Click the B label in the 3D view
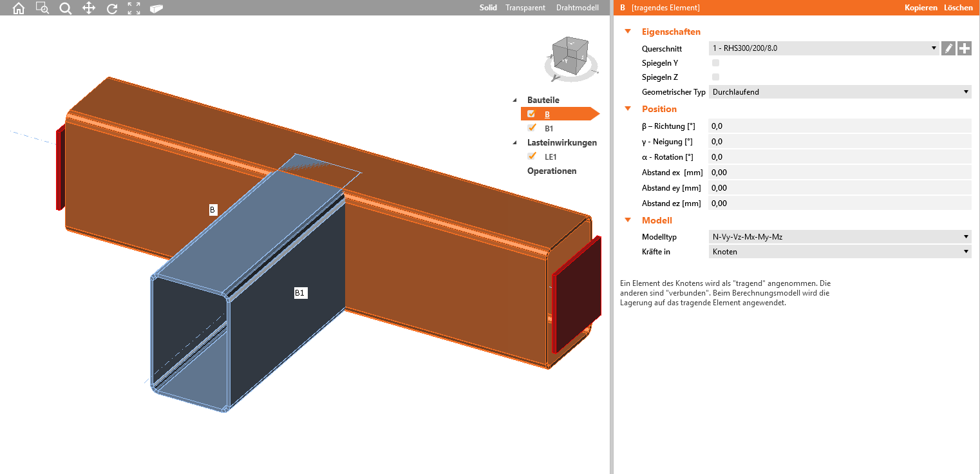This screenshot has width=980, height=474. [213, 210]
